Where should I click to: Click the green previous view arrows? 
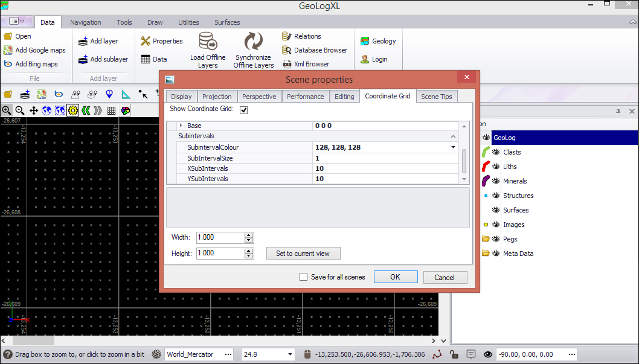click(86, 110)
